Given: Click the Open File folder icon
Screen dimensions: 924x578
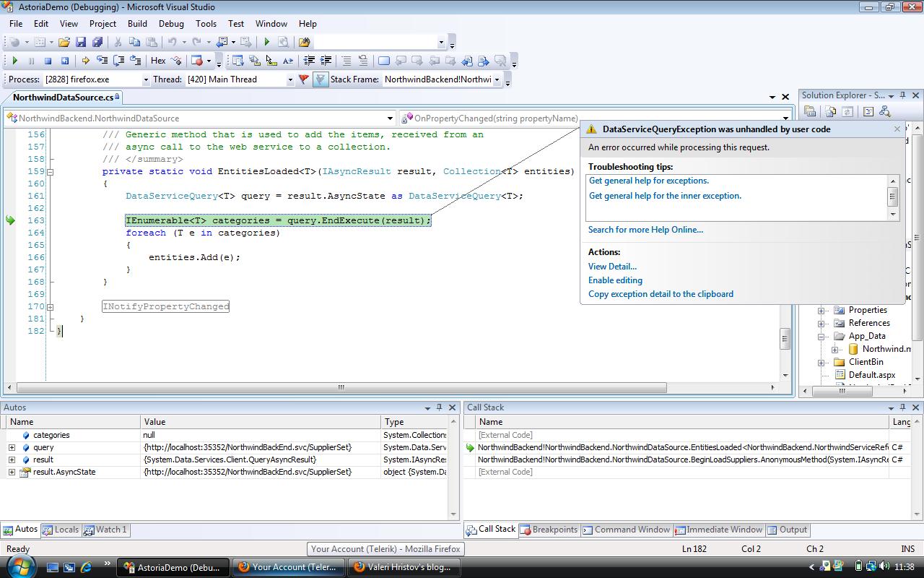Looking at the screenshot, I should point(64,42).
